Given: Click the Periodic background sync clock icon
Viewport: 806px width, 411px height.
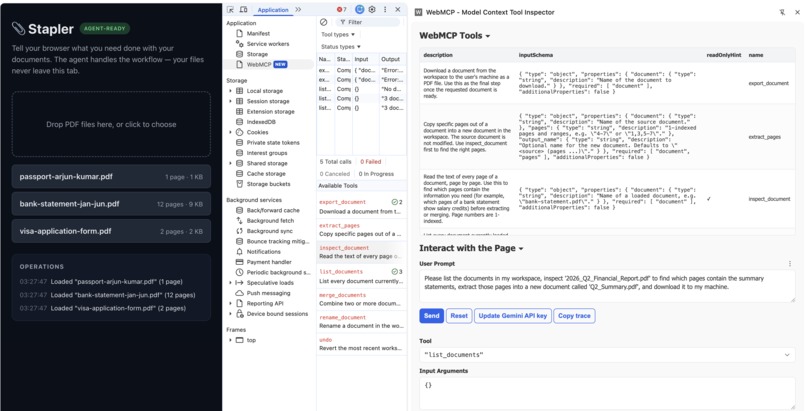Looking at the screenshot, I should (240, 272).
